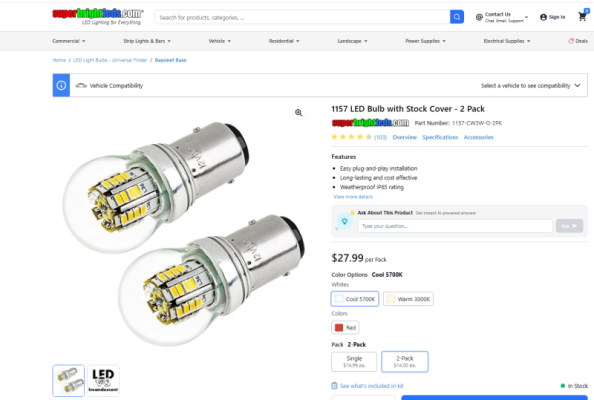
Task: Expand the Strip Lights & Bars menu
Action: pos(147,41)
